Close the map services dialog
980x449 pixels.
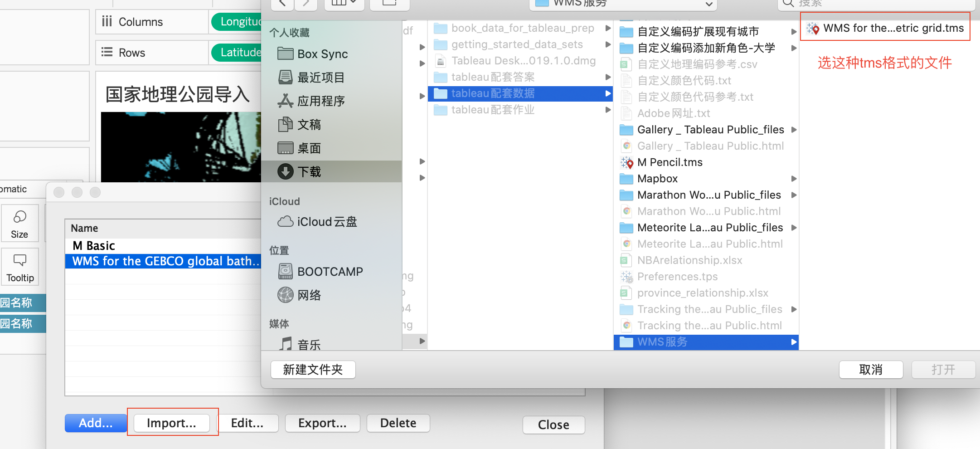pos(553,425)
